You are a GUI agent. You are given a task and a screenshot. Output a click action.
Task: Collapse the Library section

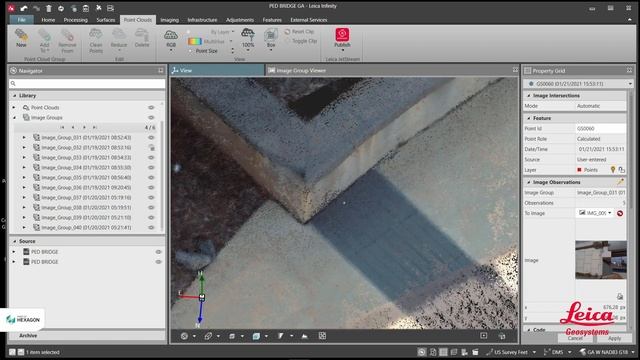[15, 96]
